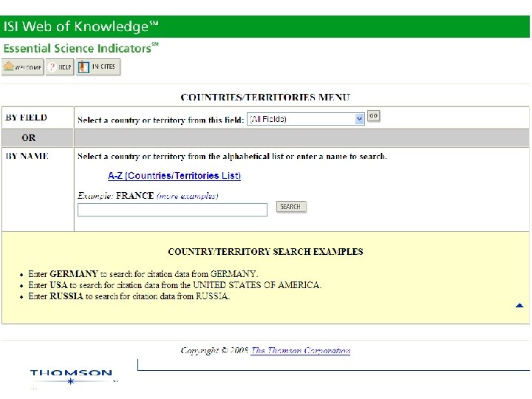Click the BY FIELD label

coord(27,117)
